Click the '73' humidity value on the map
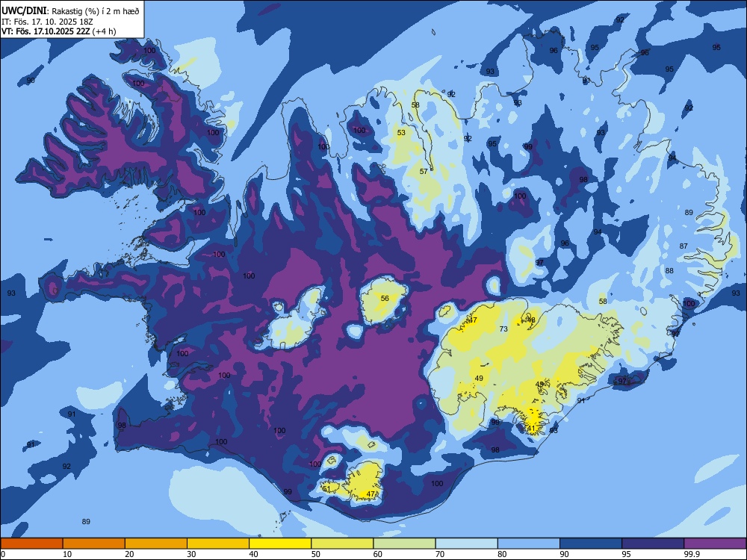 click(503, 329)
